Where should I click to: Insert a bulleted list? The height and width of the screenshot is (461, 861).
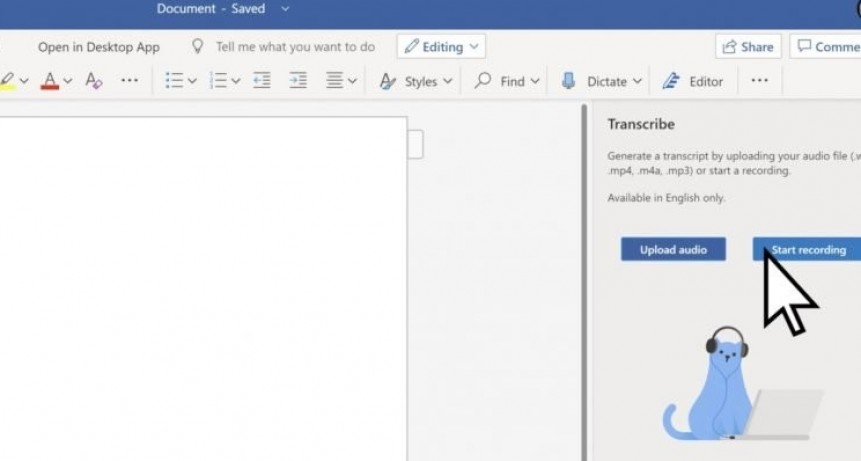pyautogui.click(x=174, y=81)
